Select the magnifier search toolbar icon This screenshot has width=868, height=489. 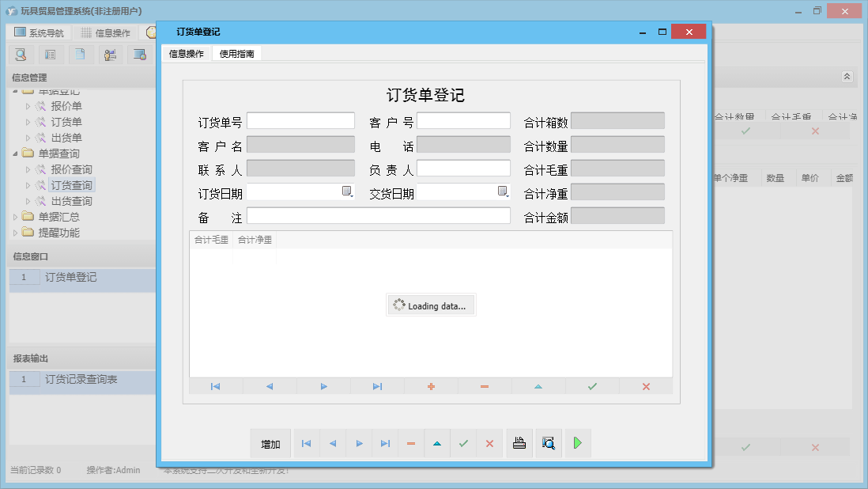tap(21, 54)
